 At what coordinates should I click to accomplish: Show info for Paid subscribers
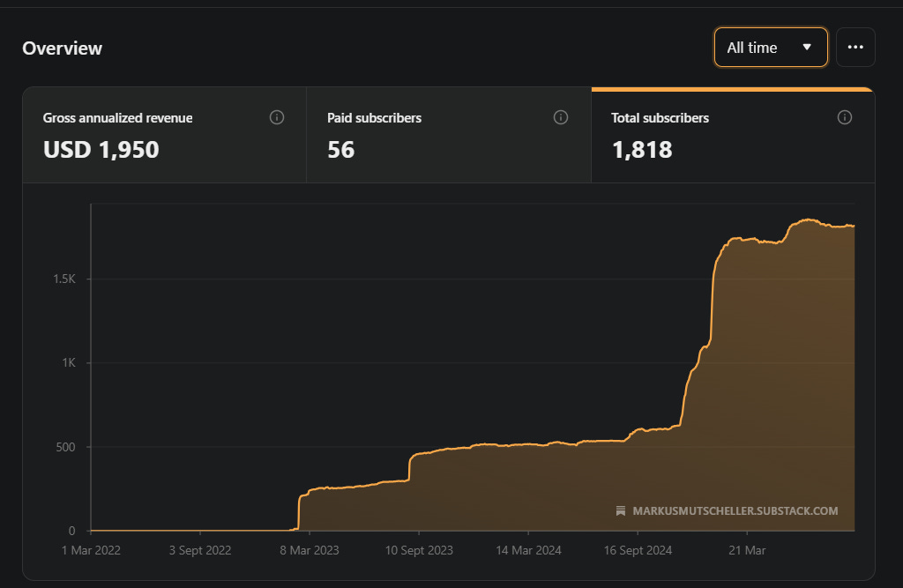tap(560, 117)
